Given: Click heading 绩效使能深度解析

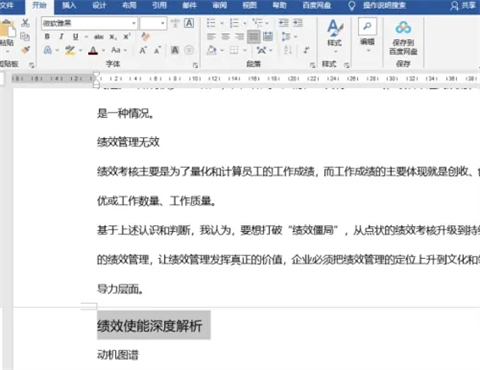Looking at the screenshot, I should [150, 326].
